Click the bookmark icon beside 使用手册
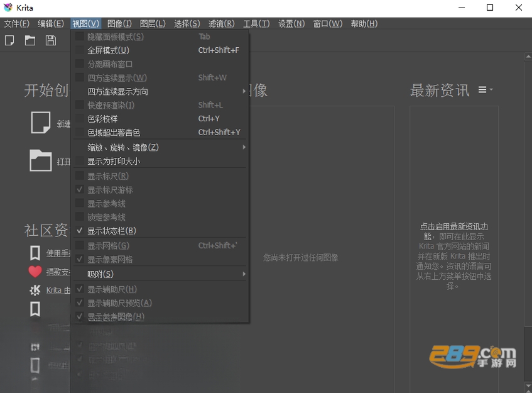 point(35,253)
